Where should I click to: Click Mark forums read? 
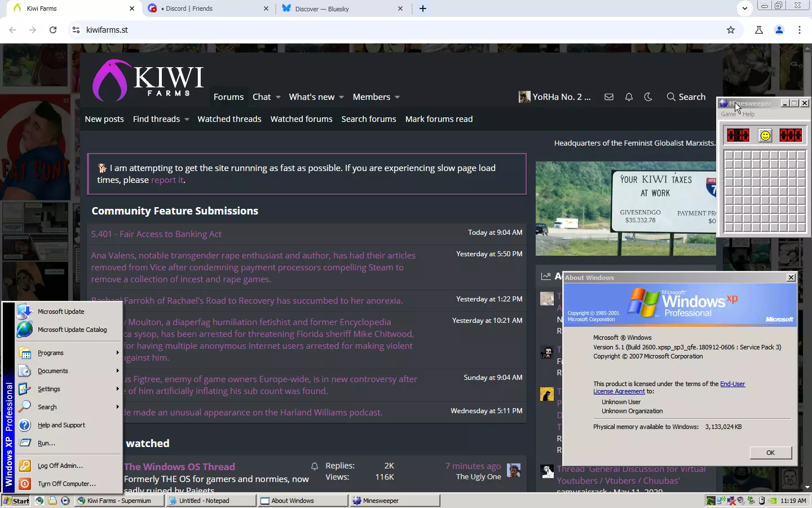[x=439, y=119]
